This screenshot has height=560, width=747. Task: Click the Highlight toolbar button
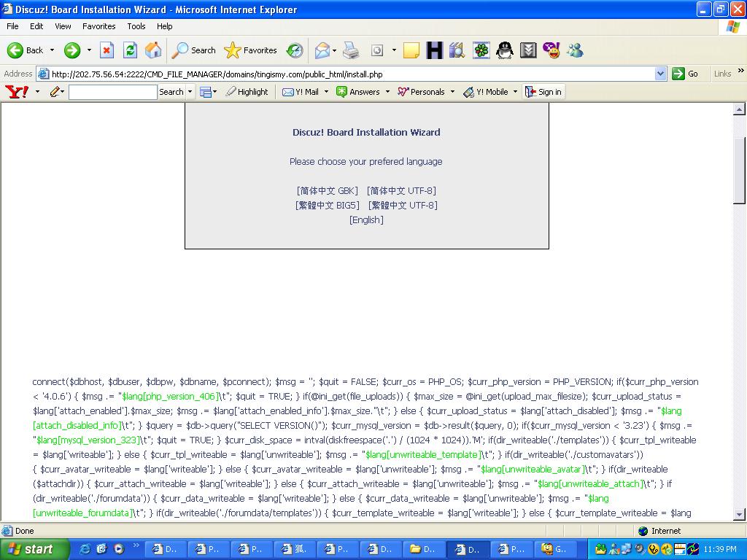[x=247, y=91]
